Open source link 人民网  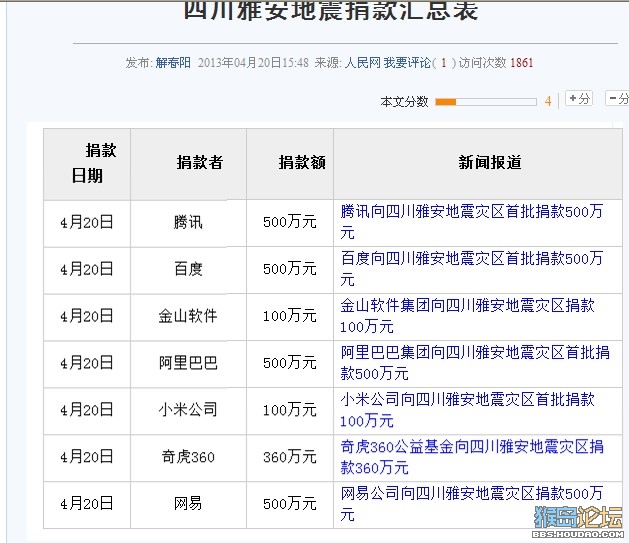362,63
